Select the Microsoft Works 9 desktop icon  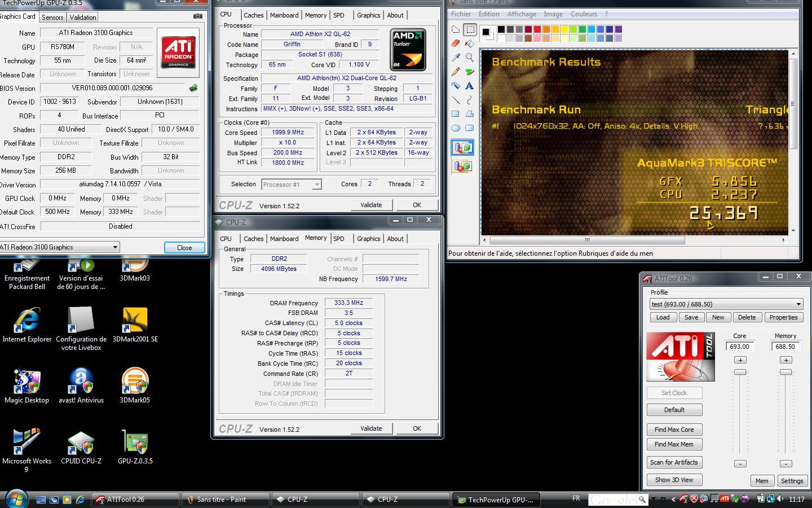pos(27,450)
